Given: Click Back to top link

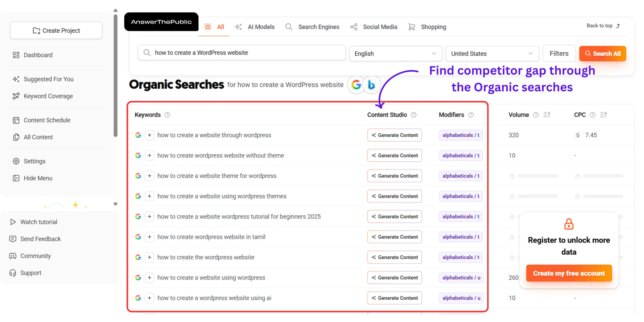Looking at the screenshot, I should point(603,26).
